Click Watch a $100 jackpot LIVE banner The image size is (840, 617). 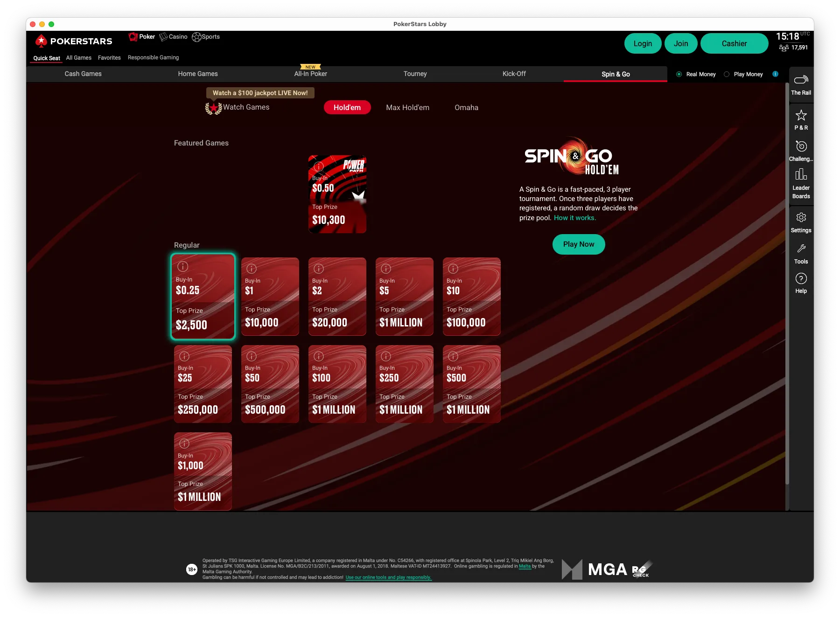(260, 93)
